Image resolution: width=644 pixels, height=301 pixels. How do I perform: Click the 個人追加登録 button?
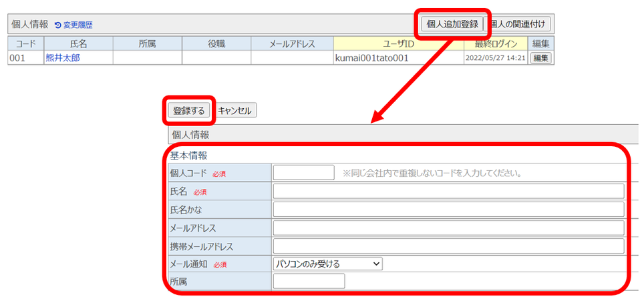pyautogui.click(x=452, y=24)
